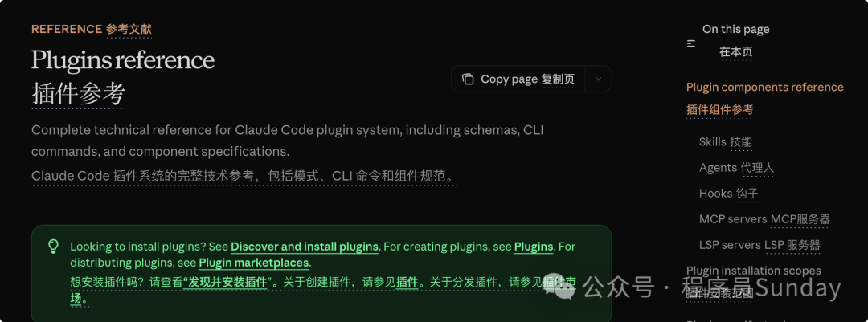Open the Plugins link in the callout

[534, 247]
